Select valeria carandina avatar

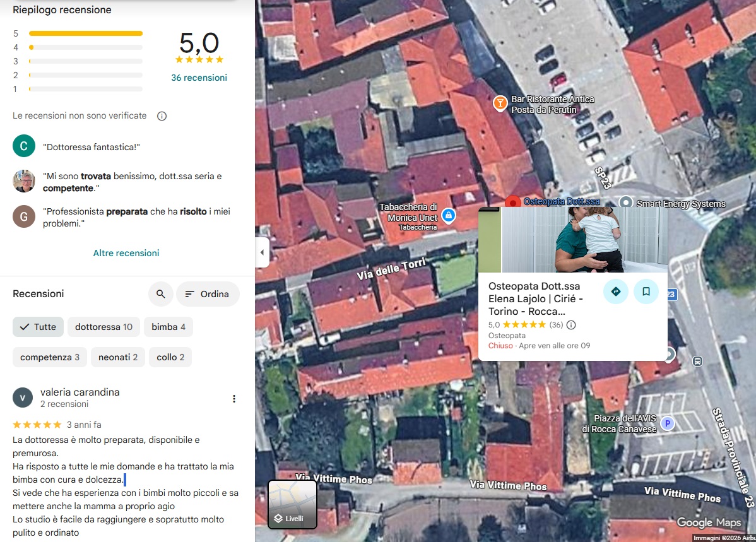22,398
